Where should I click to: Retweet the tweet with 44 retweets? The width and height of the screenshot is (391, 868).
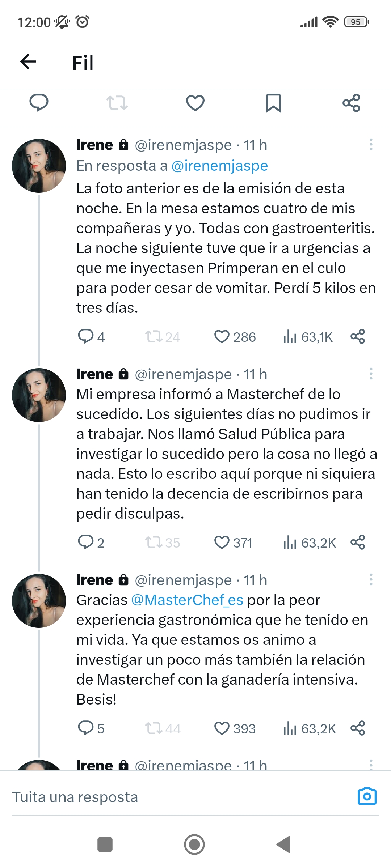click(154, 728)
